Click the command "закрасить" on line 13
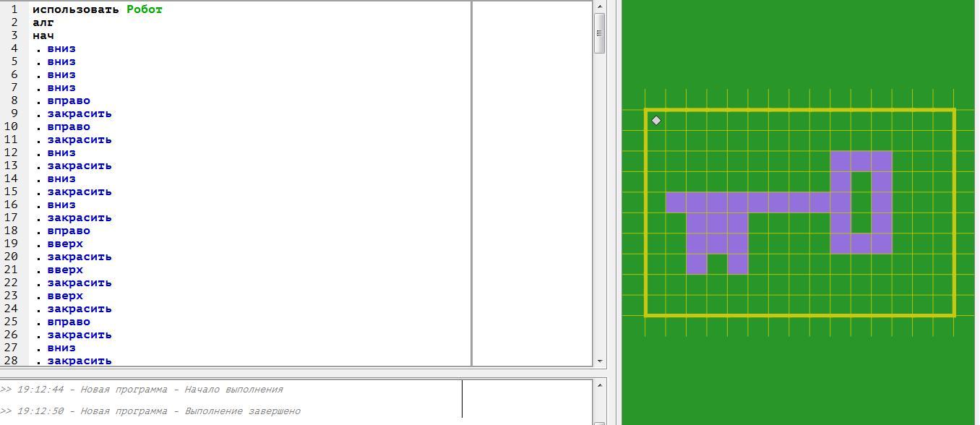980x425 pixels. (x=79, y=166)
